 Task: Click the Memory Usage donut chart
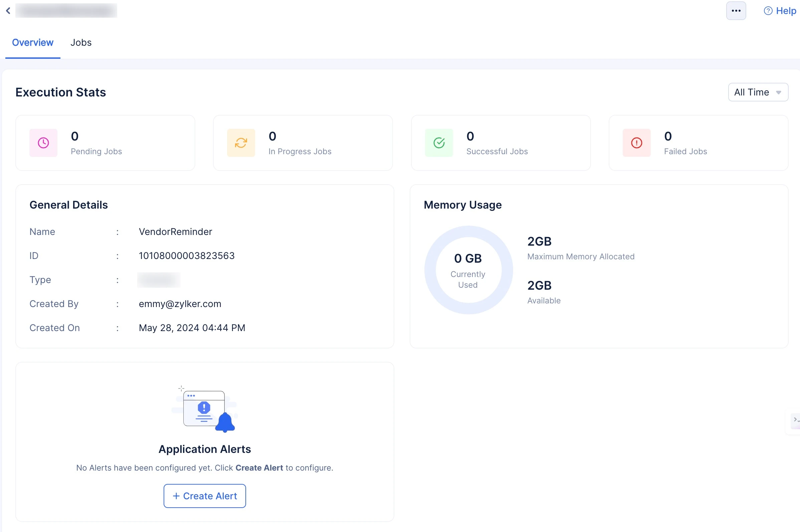[468, 270]
